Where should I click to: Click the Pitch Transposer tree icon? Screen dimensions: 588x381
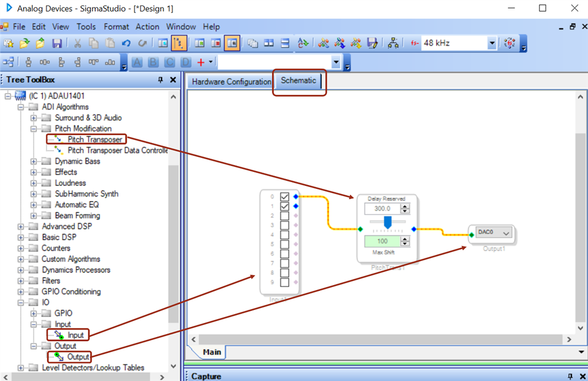58,139
